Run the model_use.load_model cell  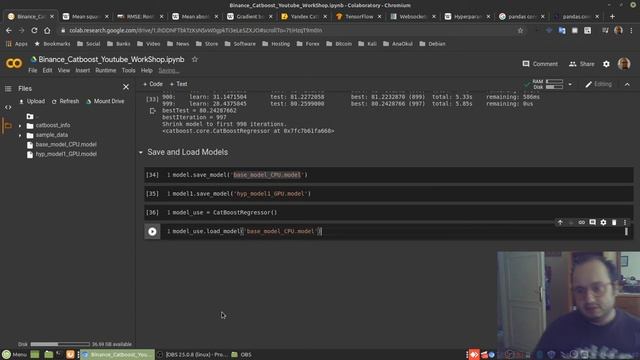pos(152,231)
